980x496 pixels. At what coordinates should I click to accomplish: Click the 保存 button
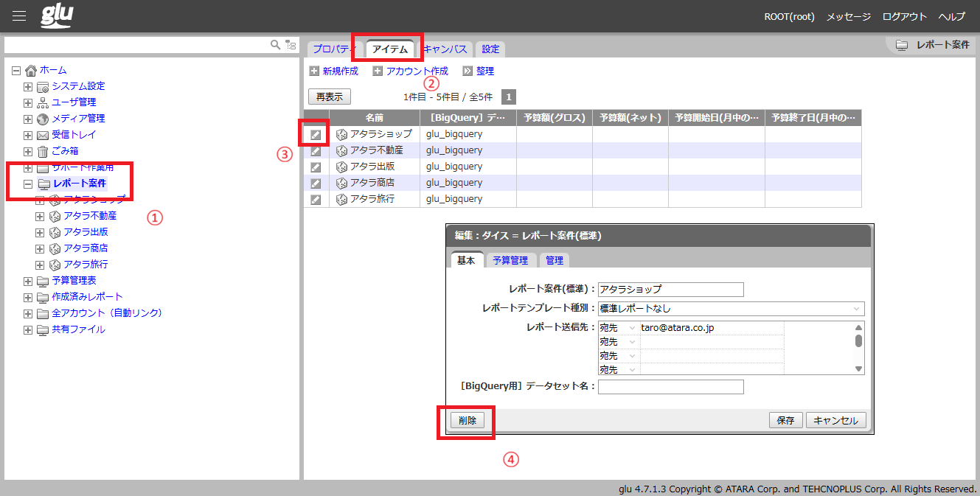786,420
